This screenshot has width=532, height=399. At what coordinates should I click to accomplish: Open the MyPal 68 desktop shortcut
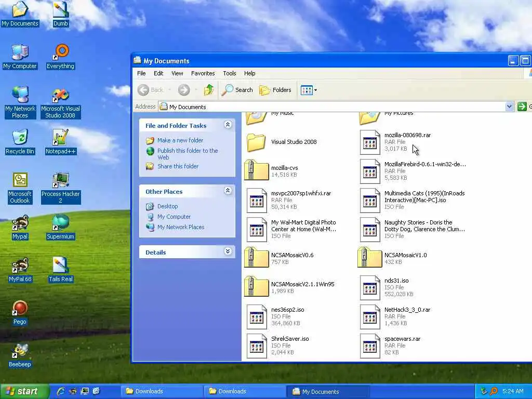tap(20, 270)
